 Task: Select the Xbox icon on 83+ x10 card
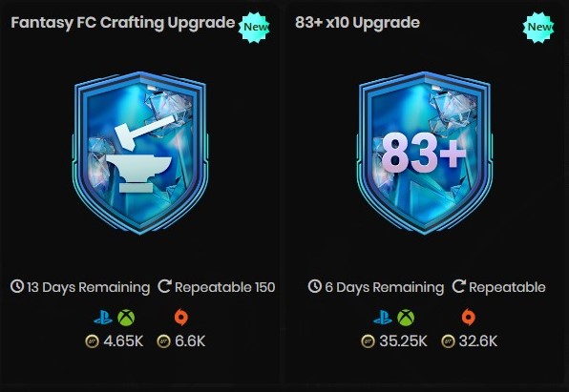[406, 318]
